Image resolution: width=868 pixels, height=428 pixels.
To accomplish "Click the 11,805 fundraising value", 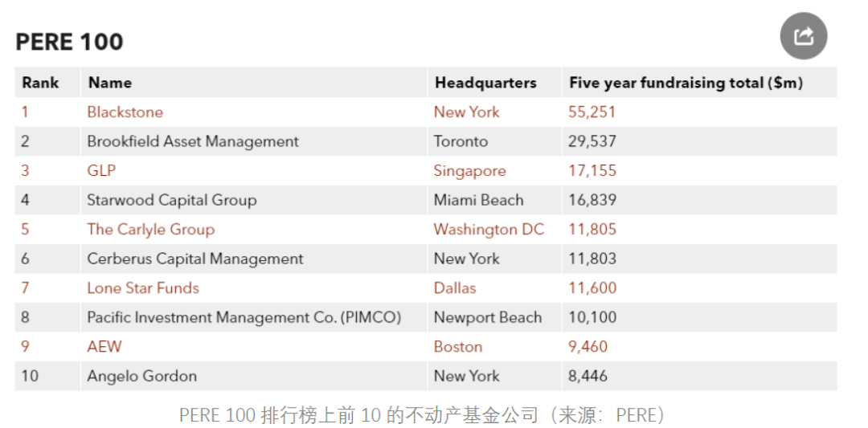I will click(592, 229).
